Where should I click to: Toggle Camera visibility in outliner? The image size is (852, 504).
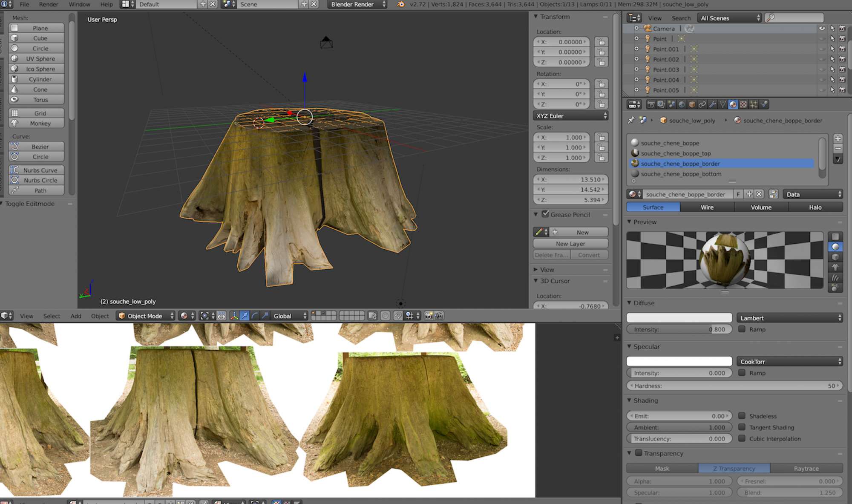[x=822, y=29]
